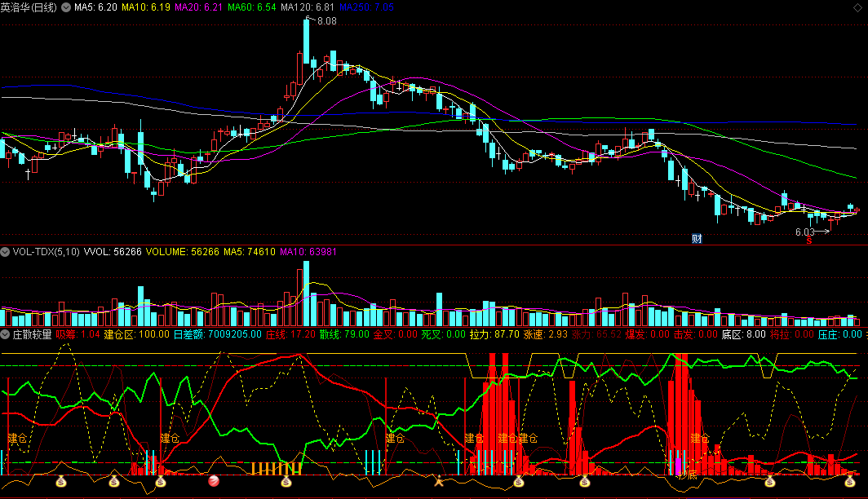Click the red ball signal icon
The height and width of the screenshot is (499, 868).
[x=213, y=481]
